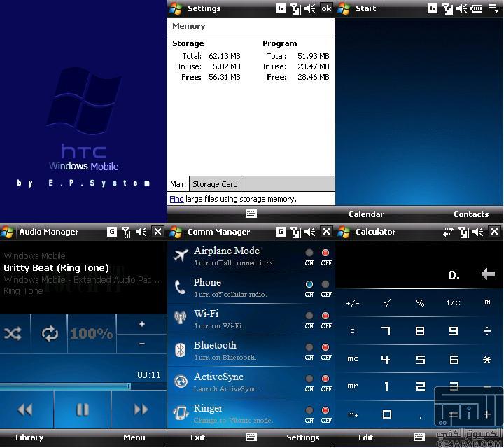Click digit 5 in Calculator
The width and height of the screenshot is (504, 448).
pos(420,359)
